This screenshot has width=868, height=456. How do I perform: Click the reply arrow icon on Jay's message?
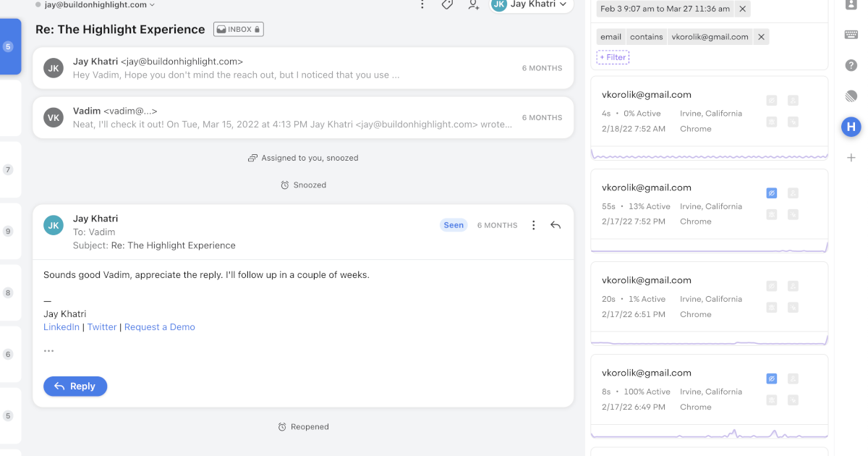556,225
